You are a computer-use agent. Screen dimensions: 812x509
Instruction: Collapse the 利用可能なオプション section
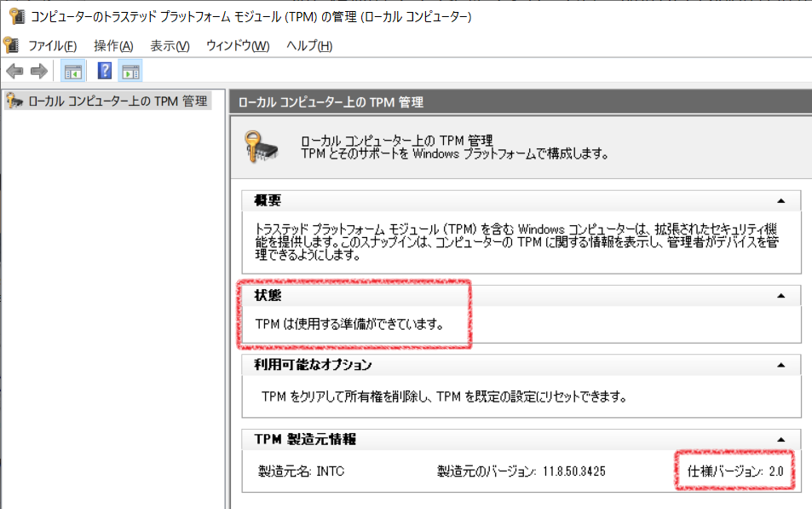click(x=781, y=366)
